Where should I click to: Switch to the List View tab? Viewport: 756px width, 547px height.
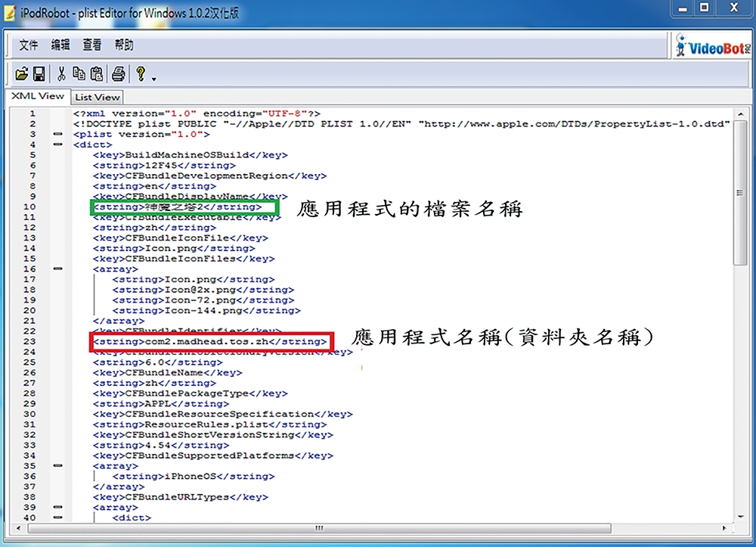pyautogui.click(x=97, y=97)
